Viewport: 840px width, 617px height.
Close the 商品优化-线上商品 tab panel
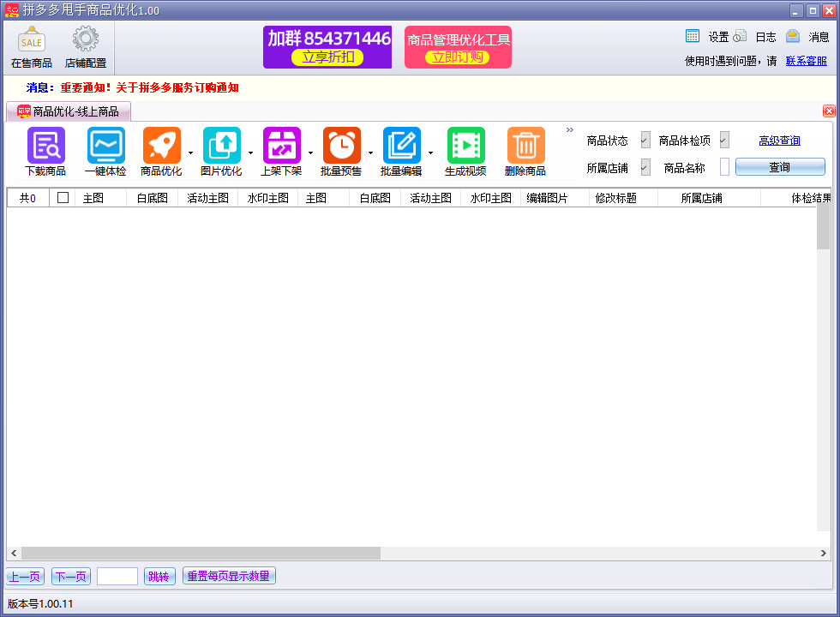(829, 111)
